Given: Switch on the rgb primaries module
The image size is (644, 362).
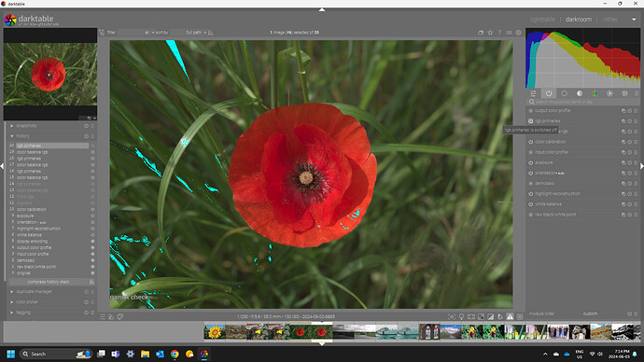Looking at the screenshot, I should click(x=531, y=121).
